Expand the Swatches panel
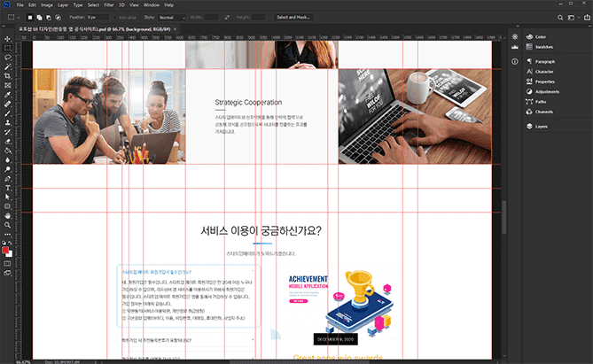Viewport: 593px width, 364px height. pyautogui.click(x=539, y=47)
